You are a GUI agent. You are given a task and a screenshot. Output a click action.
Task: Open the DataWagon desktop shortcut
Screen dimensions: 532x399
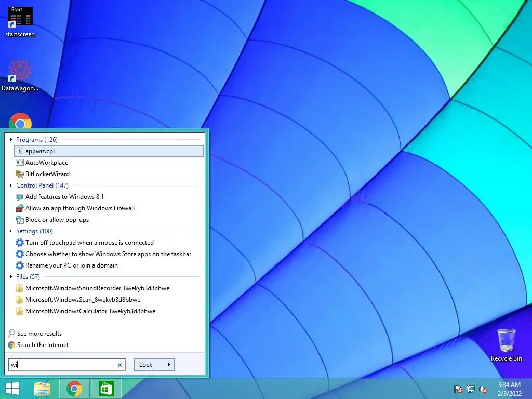[20, 75]
